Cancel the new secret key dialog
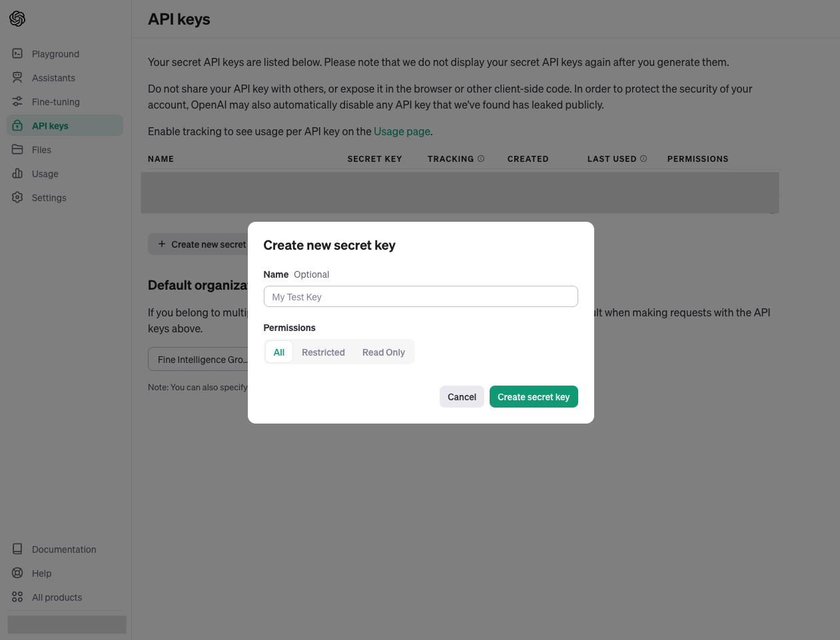 coord(462,397)
